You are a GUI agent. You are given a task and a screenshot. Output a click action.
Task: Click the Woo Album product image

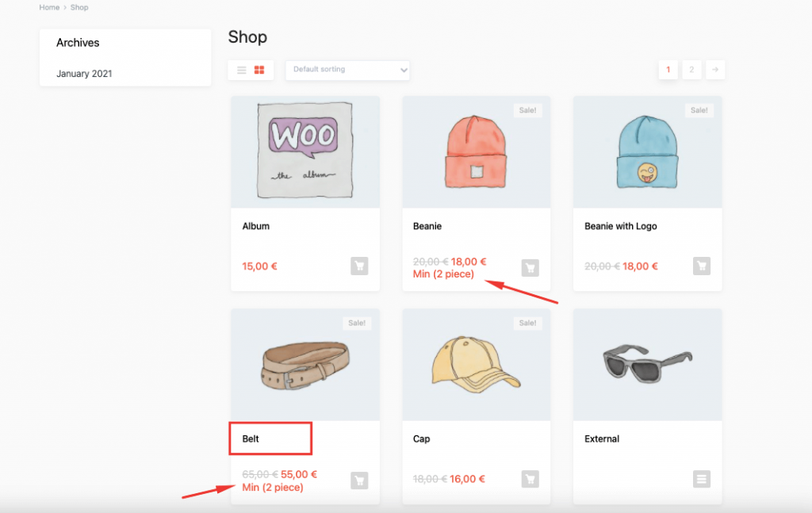305,151
